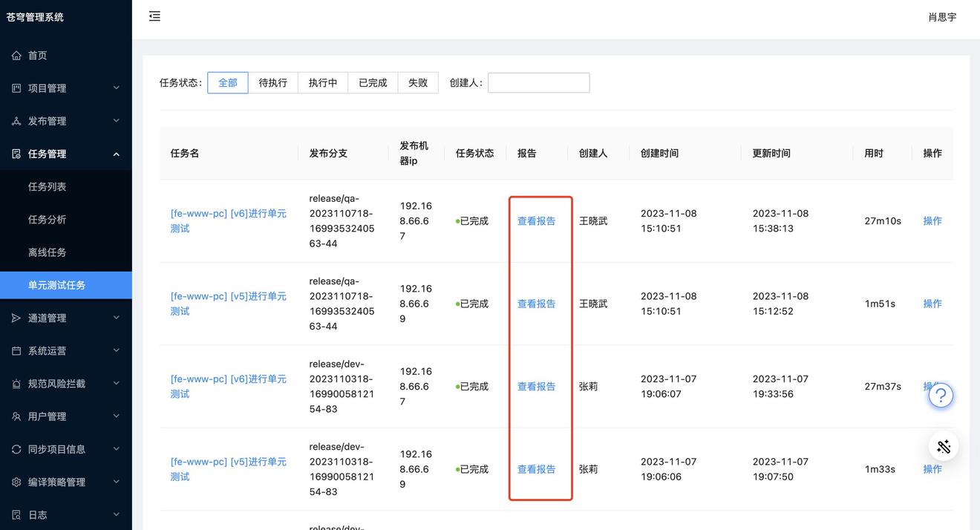Click 操作 link for the 1m51s task
The image size is (980, 530).
[x=932, y=304]
